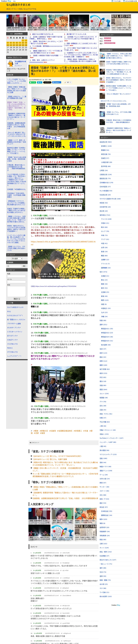The image size is (138, 644).
Task: Open the 関西 (125) category
Action: point(105,300)
